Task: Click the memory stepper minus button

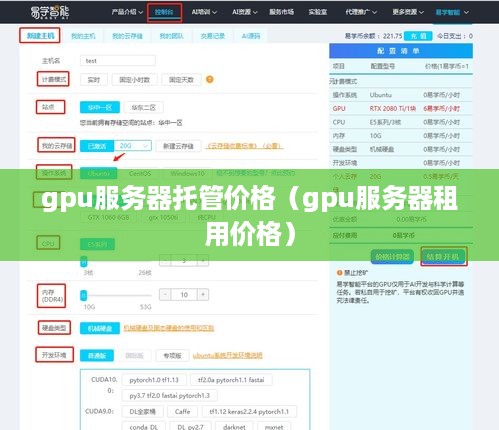Action: (x=165, y=295)
